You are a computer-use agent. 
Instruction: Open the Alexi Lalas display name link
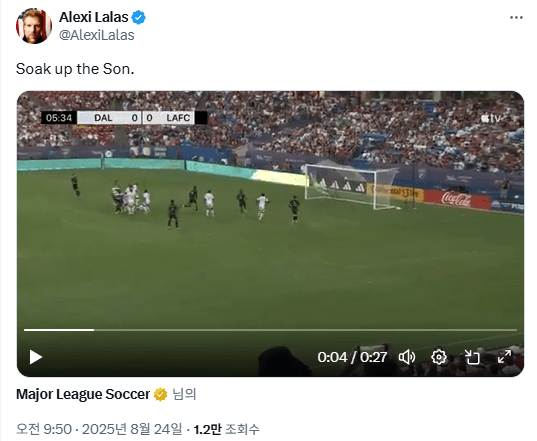coord(93,17)
